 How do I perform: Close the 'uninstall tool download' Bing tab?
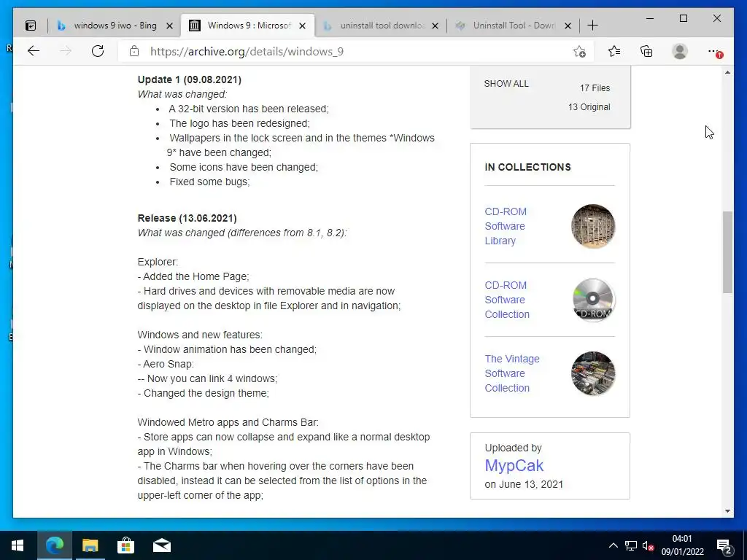point(435,26)
